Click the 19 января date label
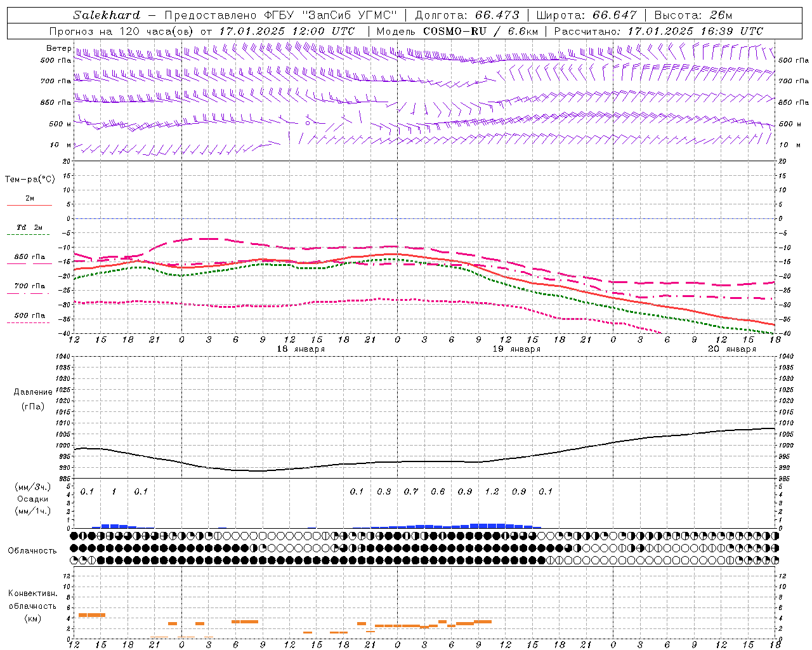Image resolution: width=812 pixels, height=650 pixels. click(x=516, y=349)
